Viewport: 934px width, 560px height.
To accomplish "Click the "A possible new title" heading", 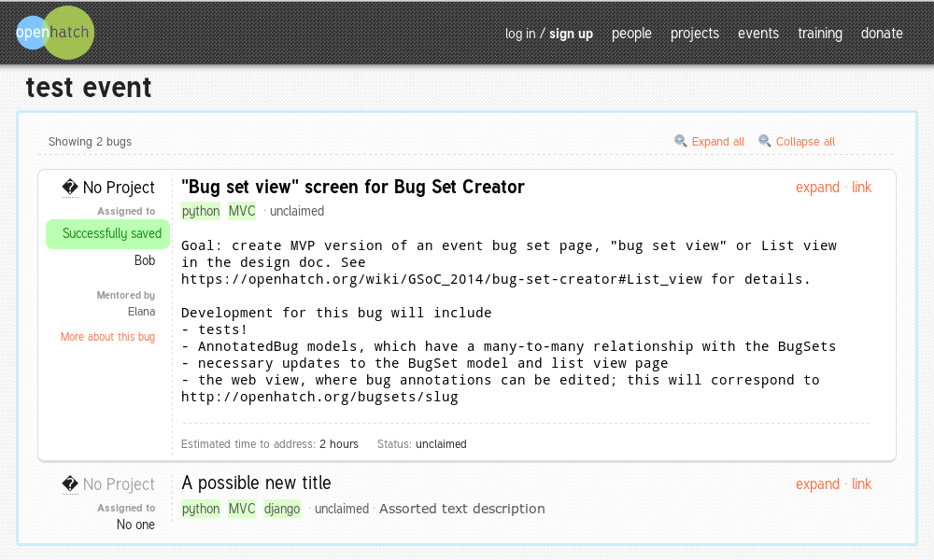I will (x=256, y=483).
